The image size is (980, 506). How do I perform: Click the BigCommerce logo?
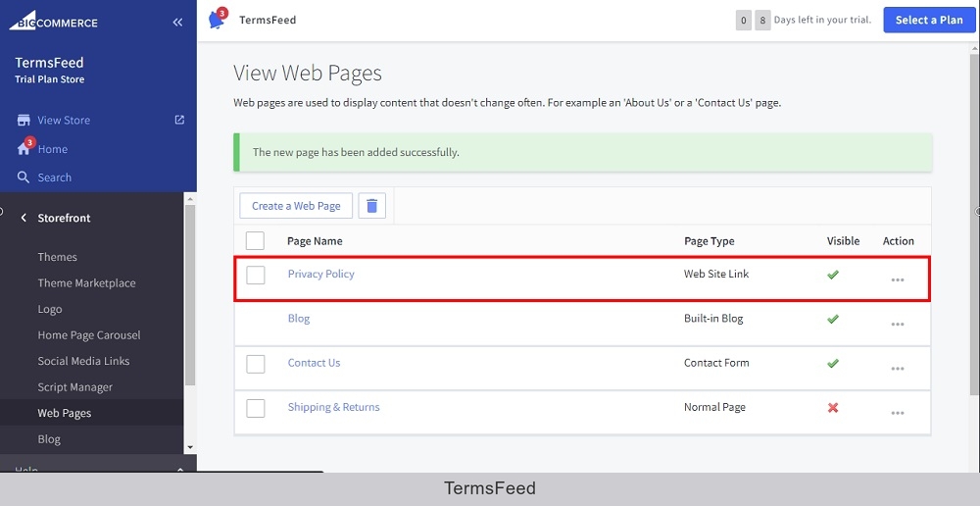coord(53,22)
